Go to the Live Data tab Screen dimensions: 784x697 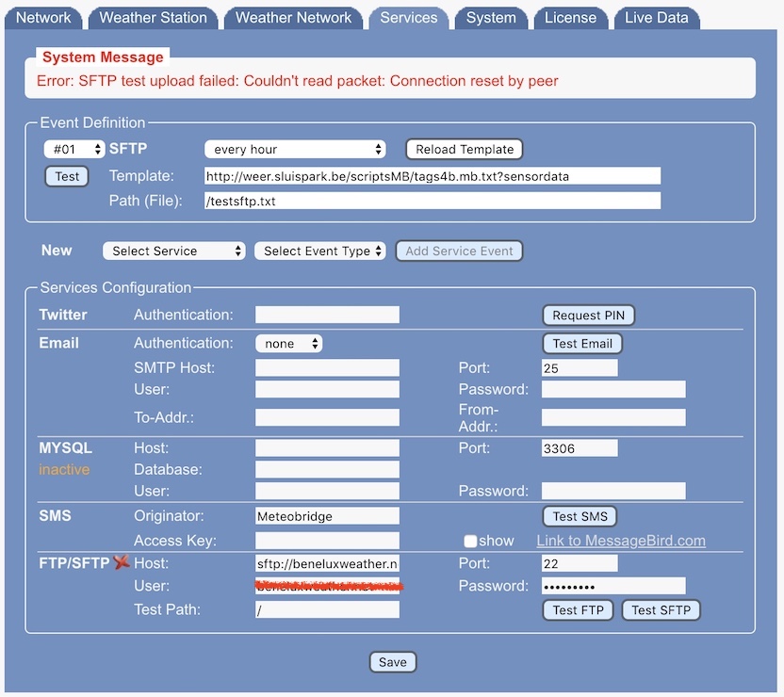[656, 18]
